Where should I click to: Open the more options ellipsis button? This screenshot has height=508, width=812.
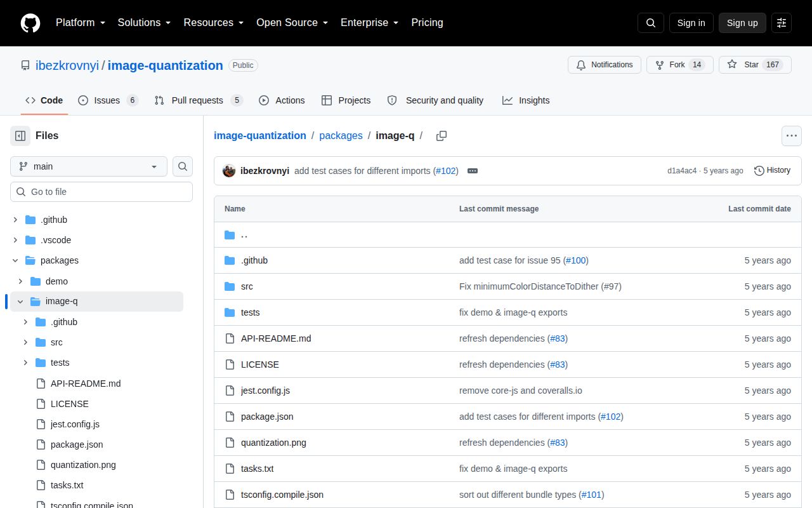pyautogui.click(x=791, y=136)
